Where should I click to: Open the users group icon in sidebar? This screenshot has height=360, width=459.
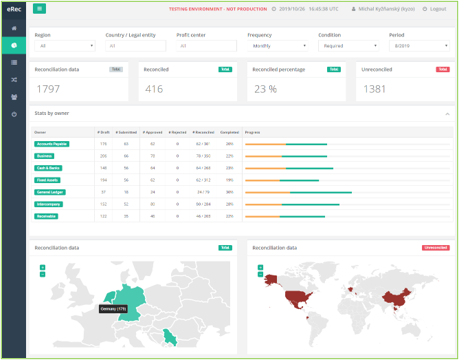[x=14, y=97]
